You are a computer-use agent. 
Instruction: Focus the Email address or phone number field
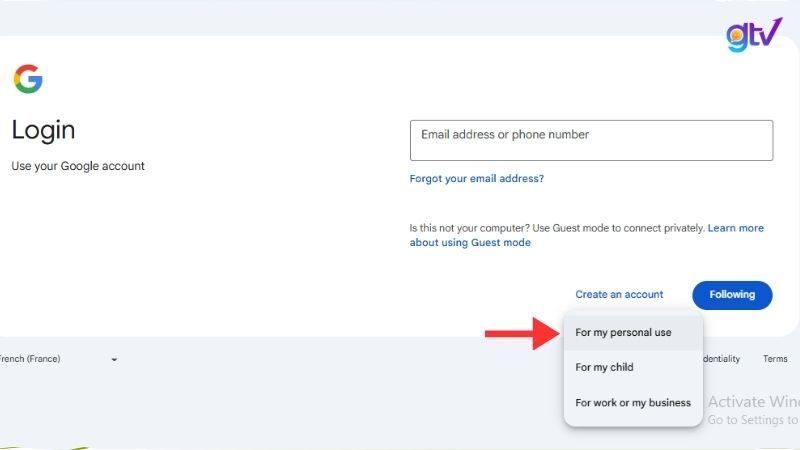[591, 140]
